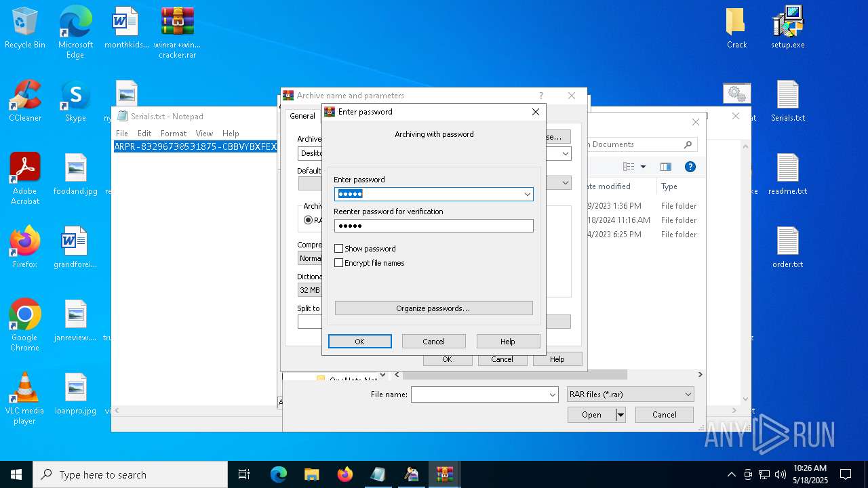Open CCleaner desktop shortcut

tap(25, 101)
